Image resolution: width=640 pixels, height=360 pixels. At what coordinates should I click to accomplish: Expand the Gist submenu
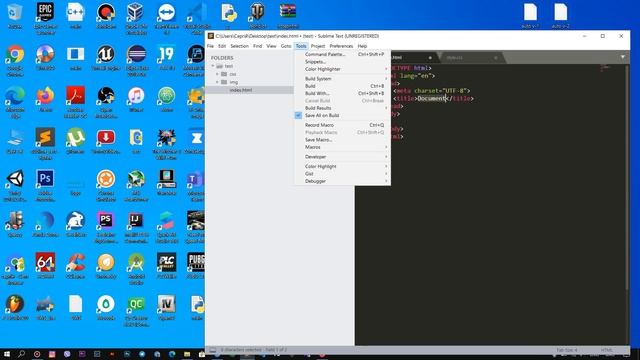click(342, 174)
